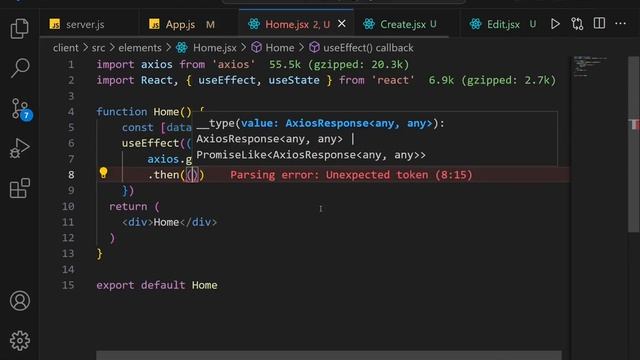Screen dimensions: 640x360
Task: Click the return keyword on line 10
Action: 128,206
